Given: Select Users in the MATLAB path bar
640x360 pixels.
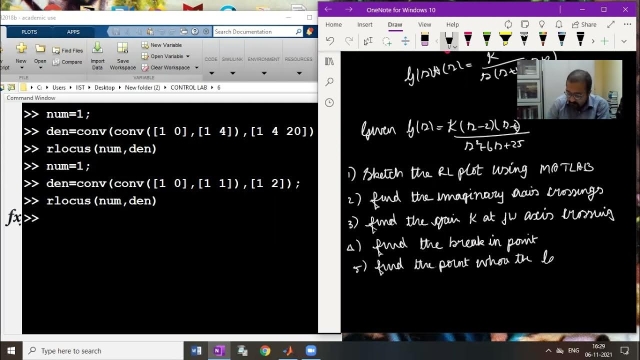Looking at the screenshot, I should pos(59,88).
